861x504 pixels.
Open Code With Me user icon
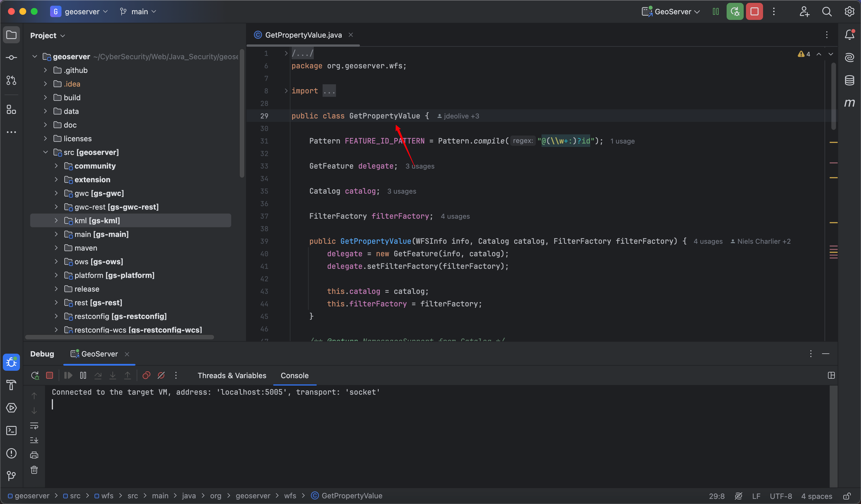click(804, 12)
